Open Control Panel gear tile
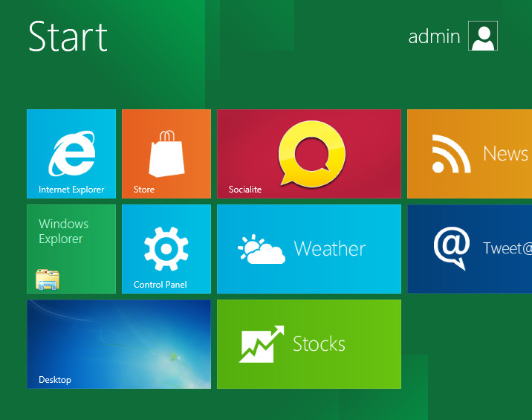 166,249
